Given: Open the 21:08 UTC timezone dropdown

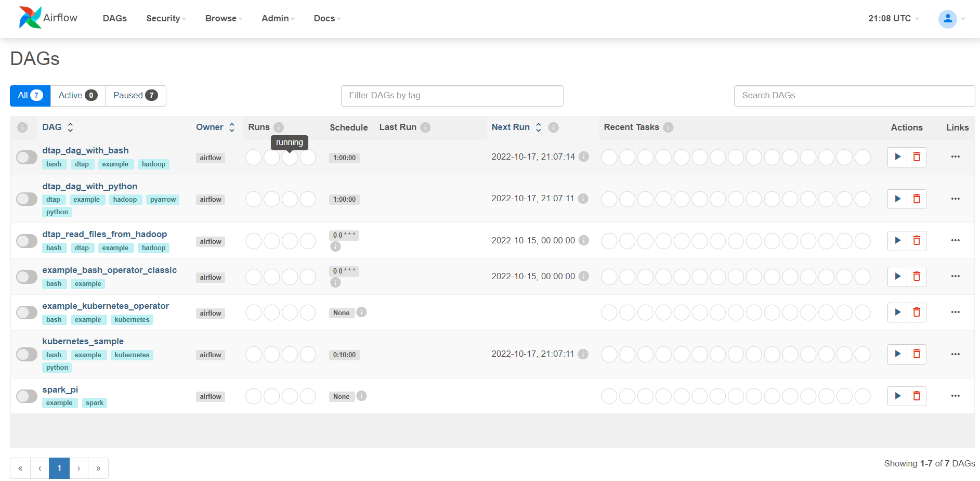Looking at the screenshot, I should pyautogui.click(x=894, y=18).
